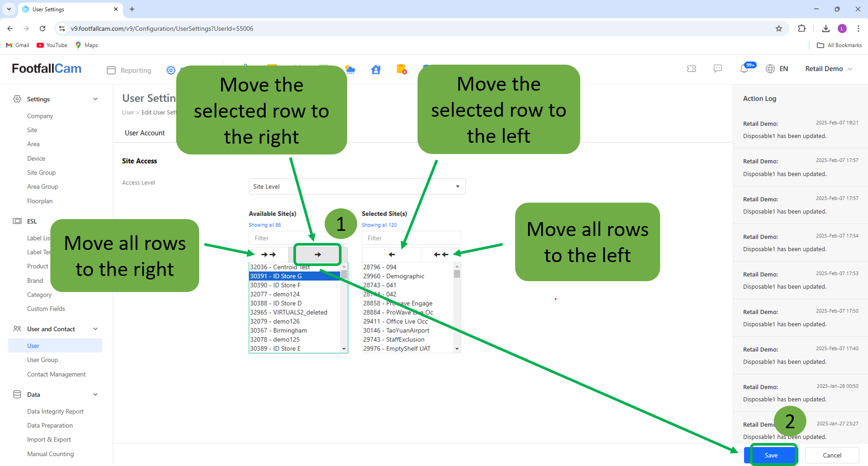Click the move selected row left arrow
Image resolution: width=868 pixels, height=466 pixels.
point(391,255)
